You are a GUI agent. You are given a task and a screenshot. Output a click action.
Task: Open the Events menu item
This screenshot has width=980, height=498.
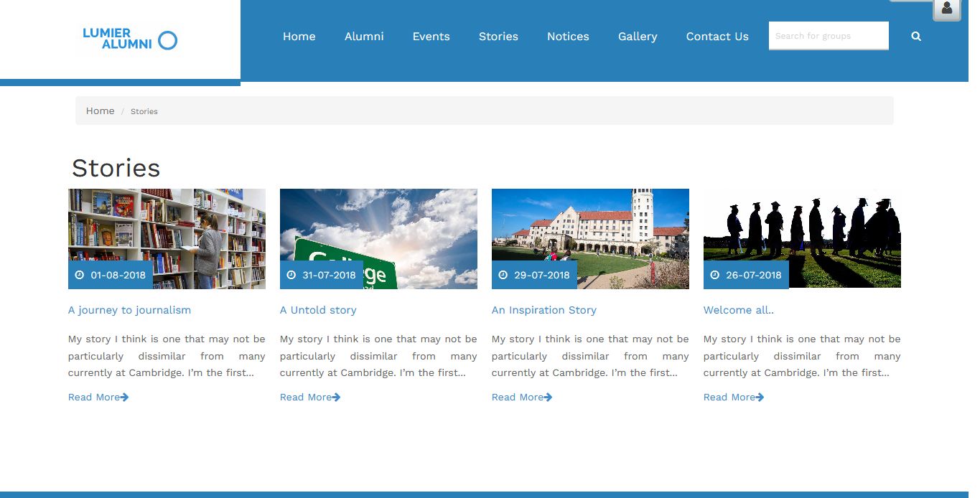point(431,37)
